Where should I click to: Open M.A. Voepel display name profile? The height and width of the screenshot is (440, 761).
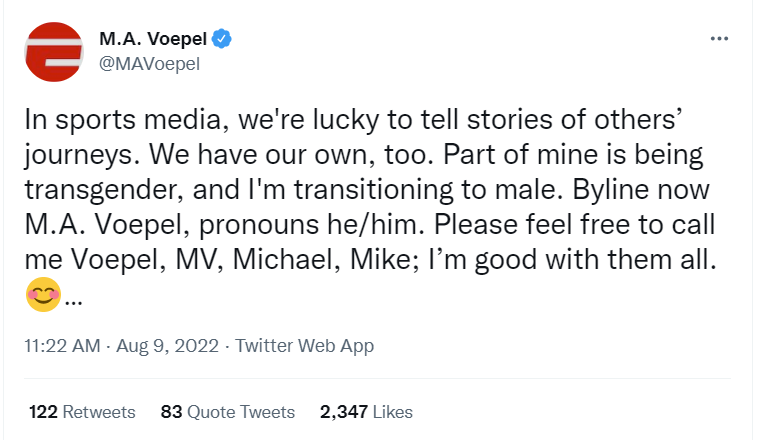(153, 38)
